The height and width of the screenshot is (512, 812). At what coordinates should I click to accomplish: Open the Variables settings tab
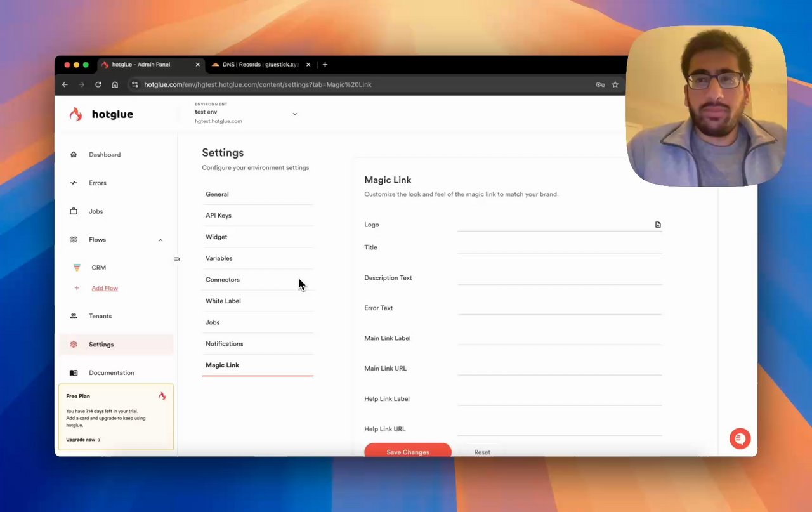click(258, 258)
